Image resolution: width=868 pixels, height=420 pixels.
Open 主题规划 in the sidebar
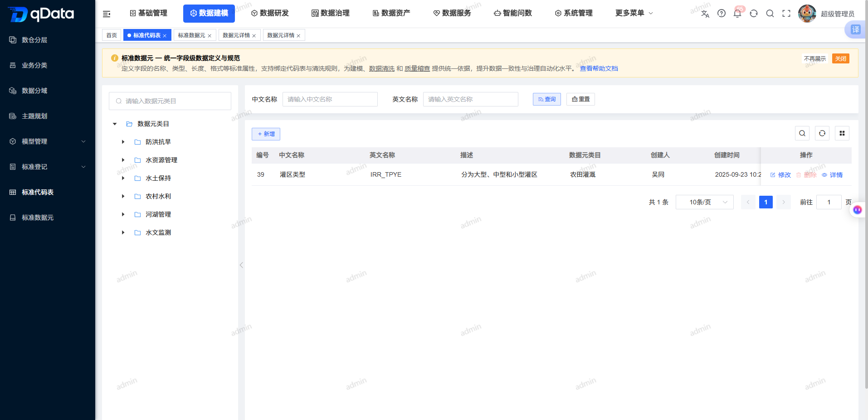point(48,116)
